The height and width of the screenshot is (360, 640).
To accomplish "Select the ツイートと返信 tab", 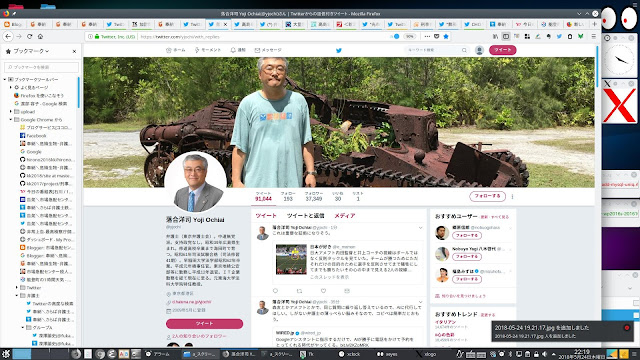I will (x=305, y=216).
